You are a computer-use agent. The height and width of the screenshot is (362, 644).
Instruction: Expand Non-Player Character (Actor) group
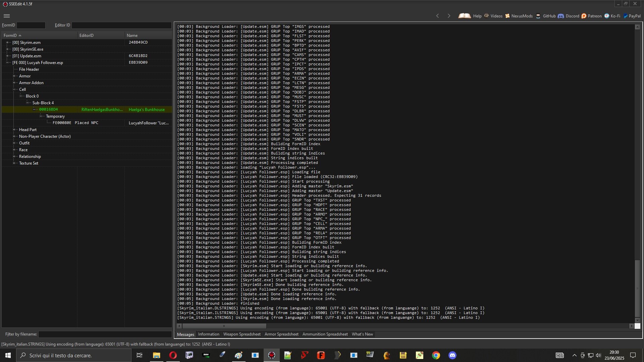pos(14,136)
